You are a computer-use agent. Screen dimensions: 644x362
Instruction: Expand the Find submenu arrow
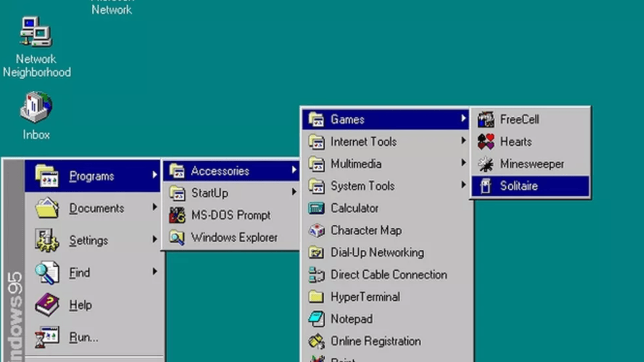click(x=155, y=272)
